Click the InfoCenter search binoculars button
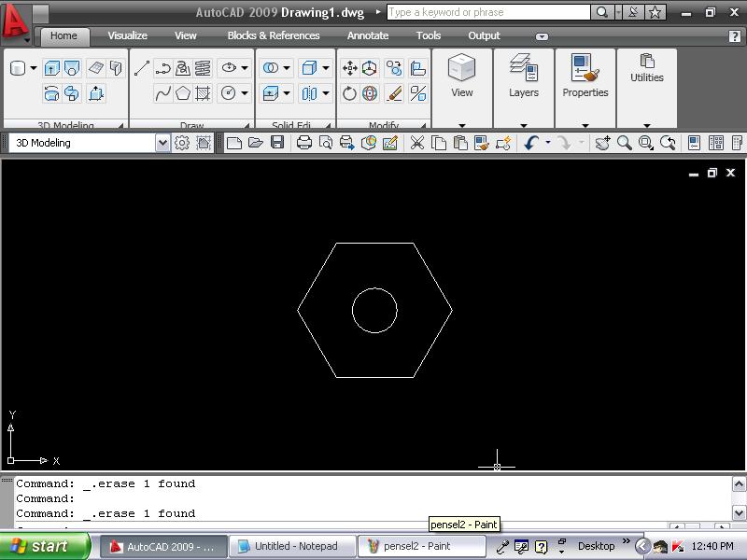Image resolution: width=747 pixels, height=560 pixels. [602, 12]
